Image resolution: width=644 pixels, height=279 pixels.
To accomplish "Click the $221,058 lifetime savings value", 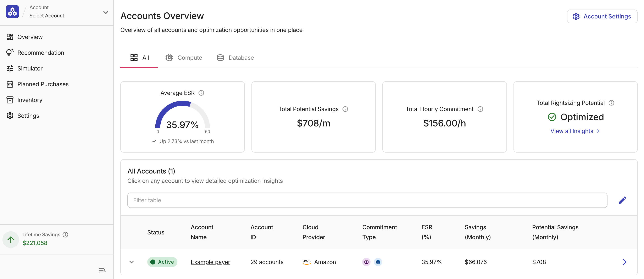I will (35, 243).
